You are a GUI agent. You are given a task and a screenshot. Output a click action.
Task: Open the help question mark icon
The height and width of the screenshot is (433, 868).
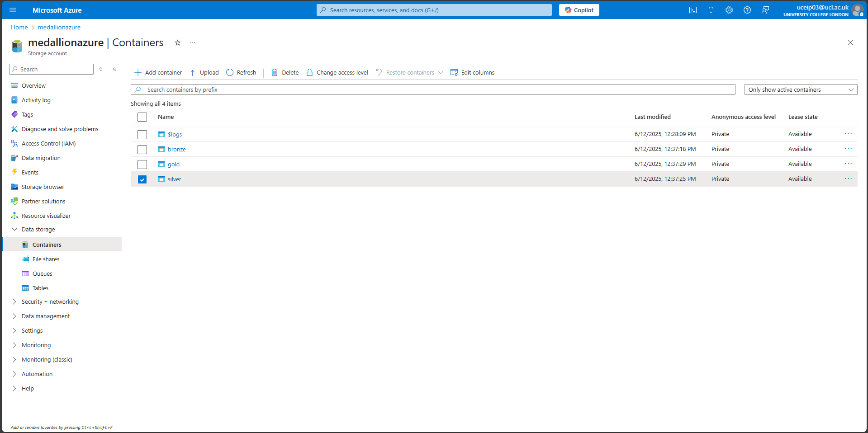(747, 10)
